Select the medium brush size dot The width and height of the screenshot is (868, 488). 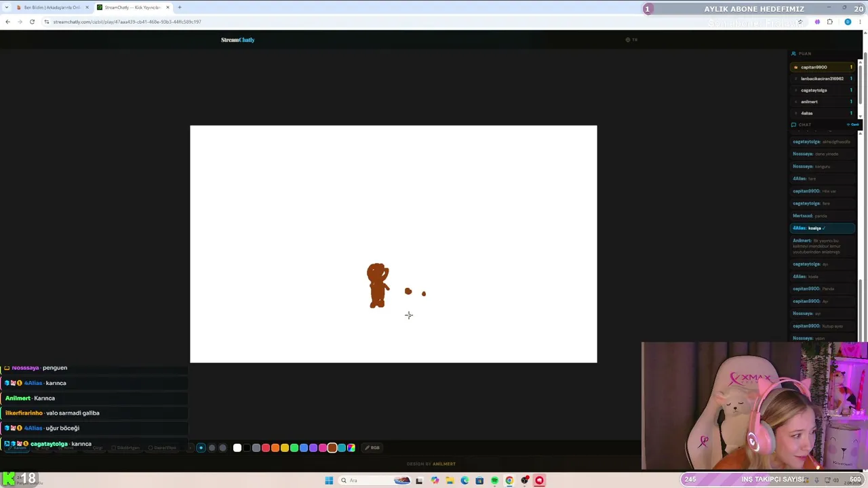(212, 447)
